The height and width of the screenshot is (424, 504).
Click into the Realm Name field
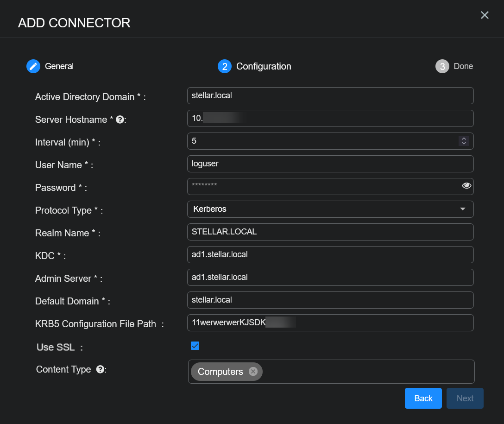click(x=330, y=232)
